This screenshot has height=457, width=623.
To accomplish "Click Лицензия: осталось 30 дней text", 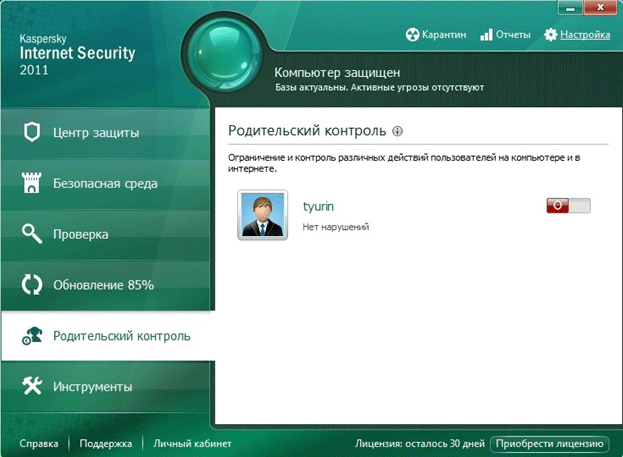I will coord(420,443).
